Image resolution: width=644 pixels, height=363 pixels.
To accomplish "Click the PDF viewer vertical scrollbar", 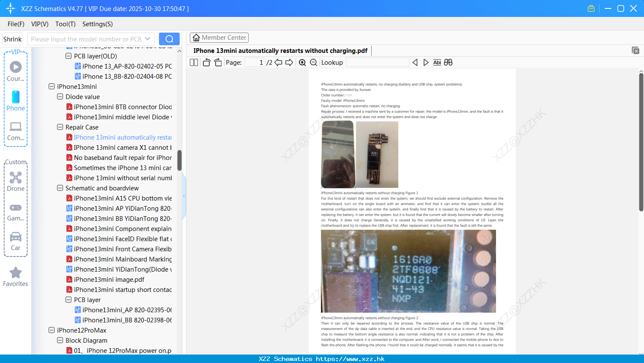I will 641,142.
